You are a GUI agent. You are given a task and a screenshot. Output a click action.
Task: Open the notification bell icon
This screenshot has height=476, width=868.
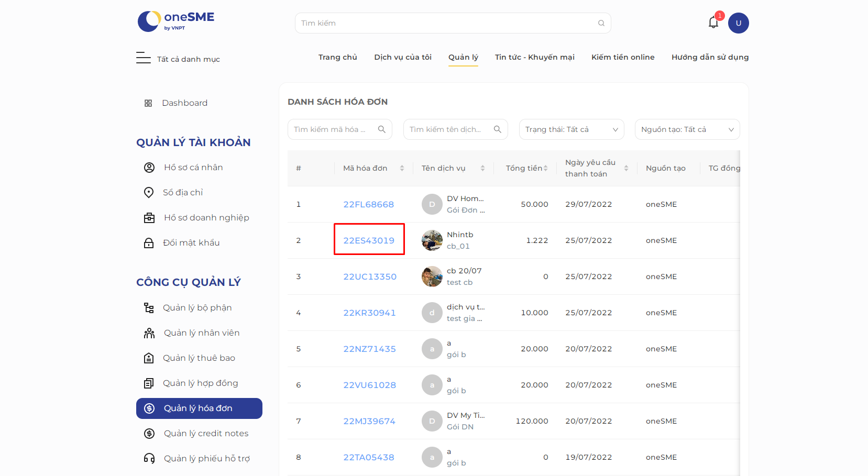(713, 23)
